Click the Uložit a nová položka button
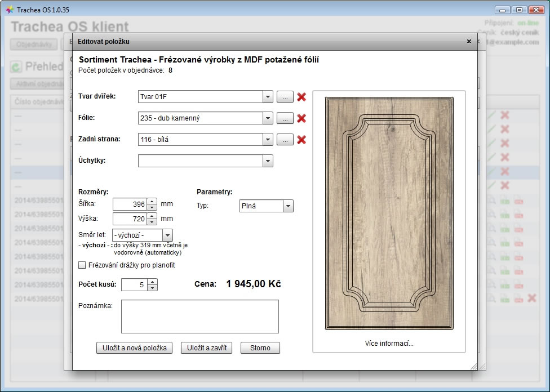This screenshot has width=550, height=392. [x=134, y=348]
